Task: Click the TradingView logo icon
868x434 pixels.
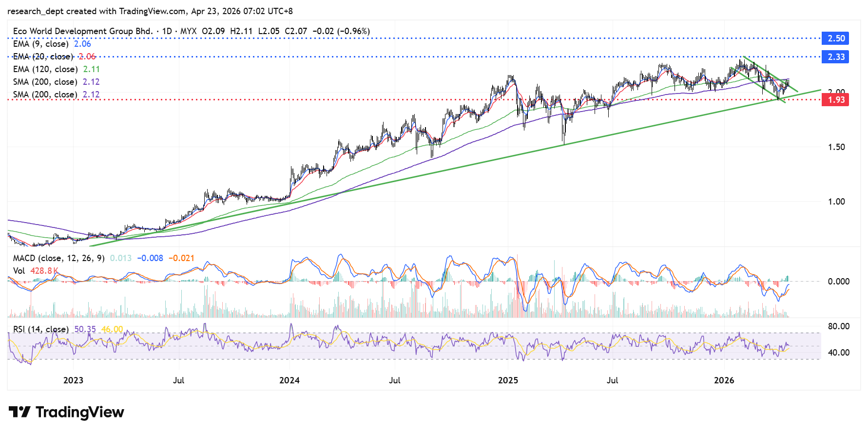Action: 19,412
